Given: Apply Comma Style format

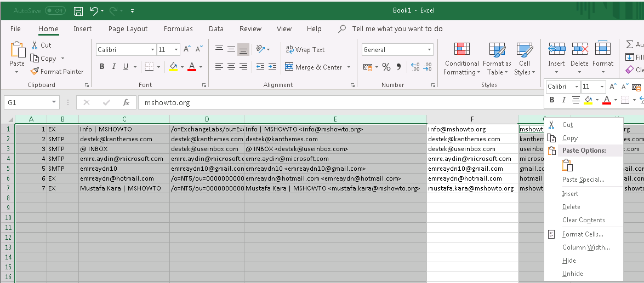Looking at the screenshot, I should (x=398, y=67).
